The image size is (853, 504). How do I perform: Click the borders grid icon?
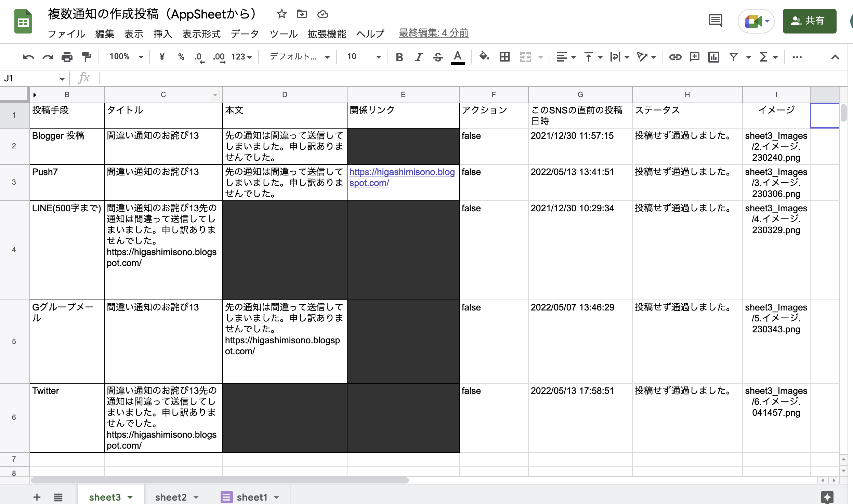click(505, 57)
